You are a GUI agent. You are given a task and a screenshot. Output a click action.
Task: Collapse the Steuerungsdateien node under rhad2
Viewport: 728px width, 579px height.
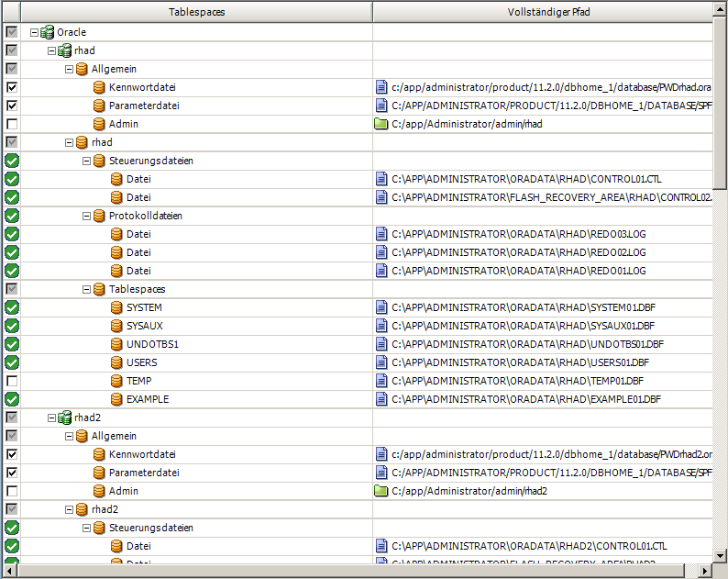pos(86,528)
